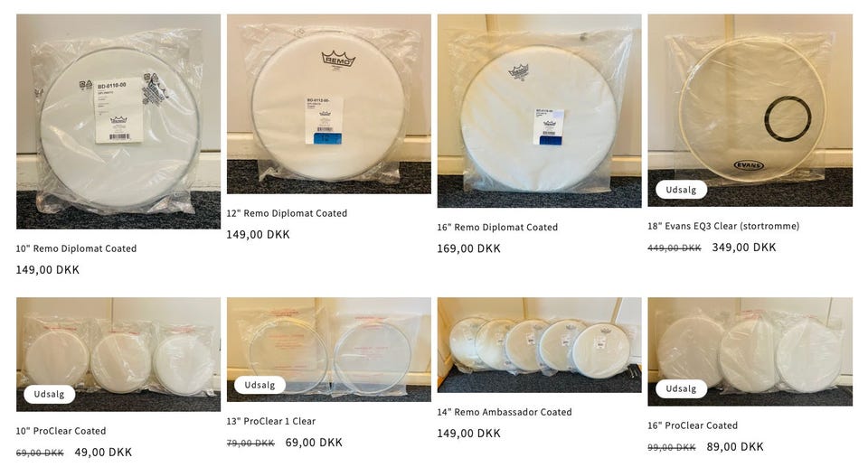Open the 14" Remo Ambassador Coated product image
The height and width of the screenshot is (467, 868).
click(x=540, y=345)
